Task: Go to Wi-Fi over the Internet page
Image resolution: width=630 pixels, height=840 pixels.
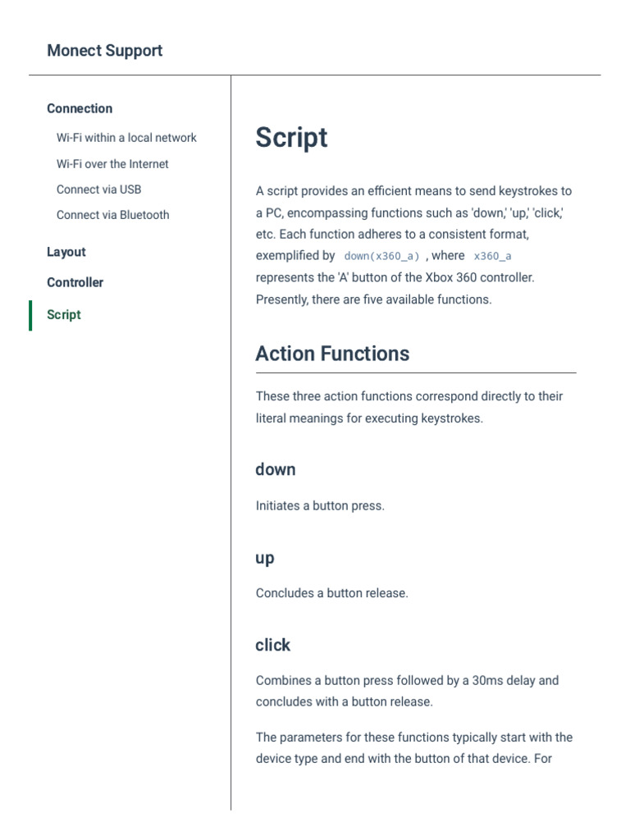Action: click(x=112, y=164)
